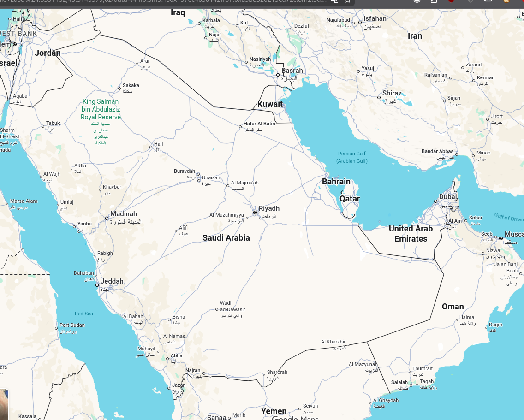Select the Hail city label
Screen dimensions: 524x420
[158, 144]
